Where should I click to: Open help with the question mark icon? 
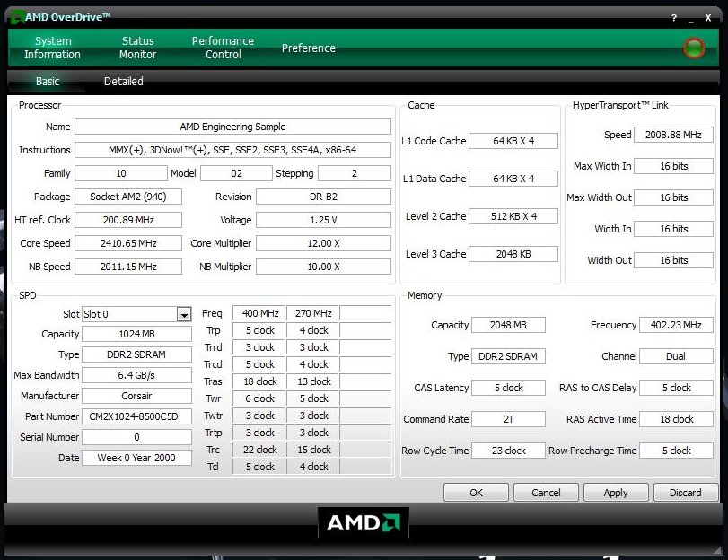click(x=673, y=18)
